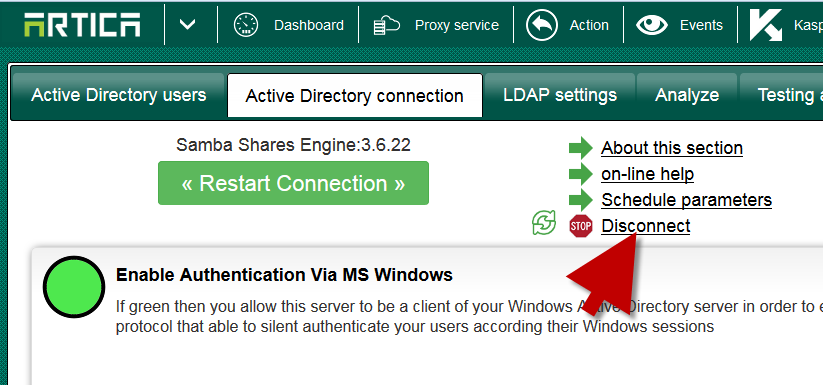Click the green arrow beside Schedule parameters

coord(581,200)
